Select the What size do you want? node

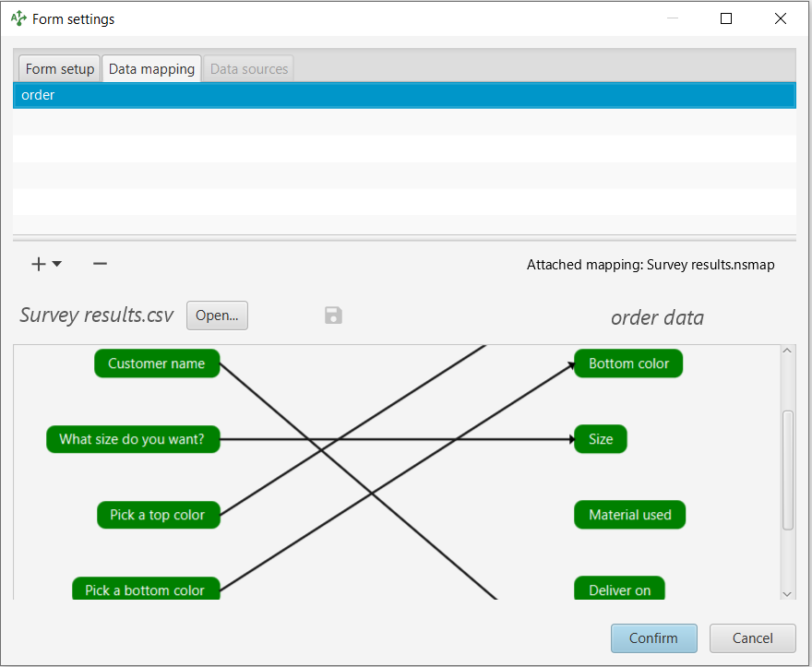coord(133,439)
